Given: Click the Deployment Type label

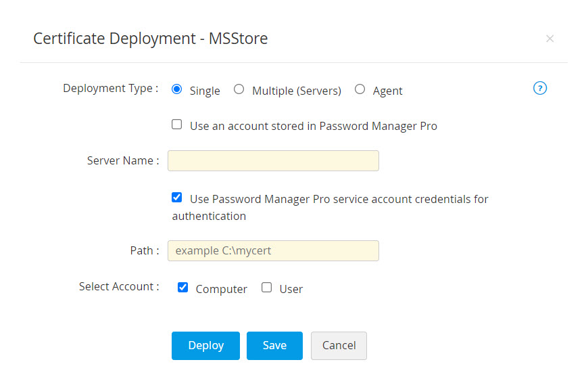Looking at the screenshot, I should point(111,88).
